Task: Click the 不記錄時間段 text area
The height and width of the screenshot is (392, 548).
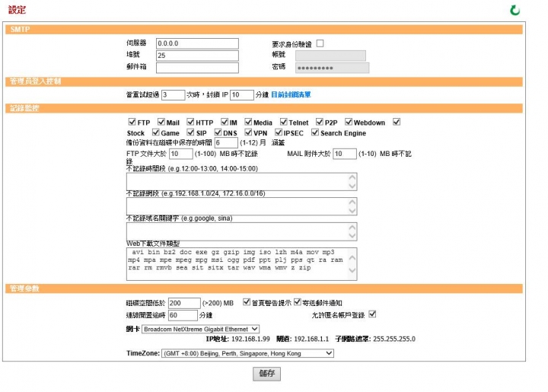Action: coord(241,181)
